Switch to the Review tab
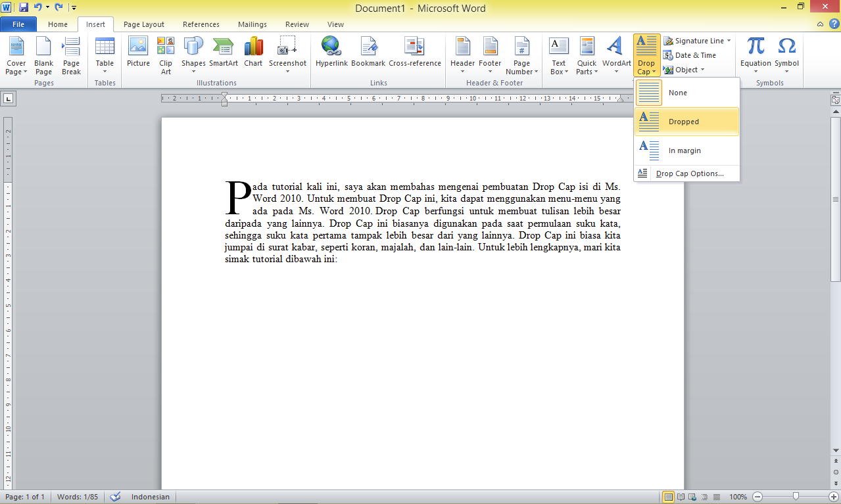Screen dimensions: 841x504 tap(297, 24)
